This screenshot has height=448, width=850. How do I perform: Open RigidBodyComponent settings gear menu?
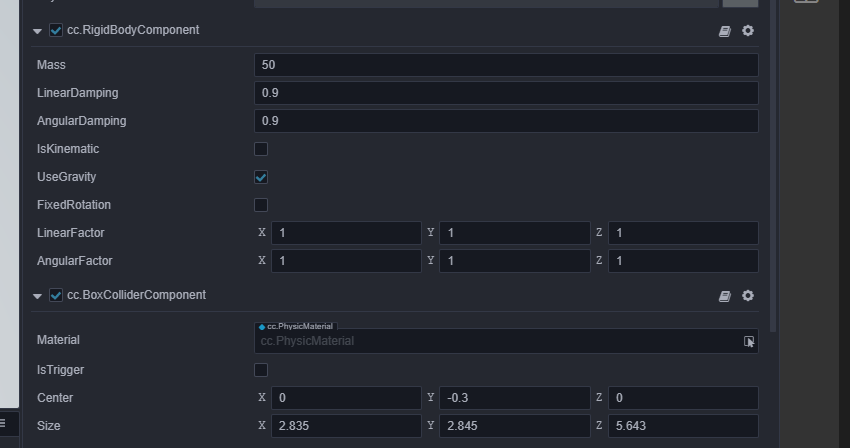[748, 31]
